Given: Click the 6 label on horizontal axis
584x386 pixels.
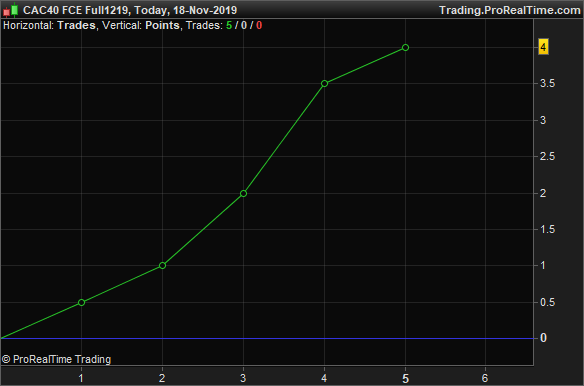Looking at the screenshot, I should tap(485, 378).
